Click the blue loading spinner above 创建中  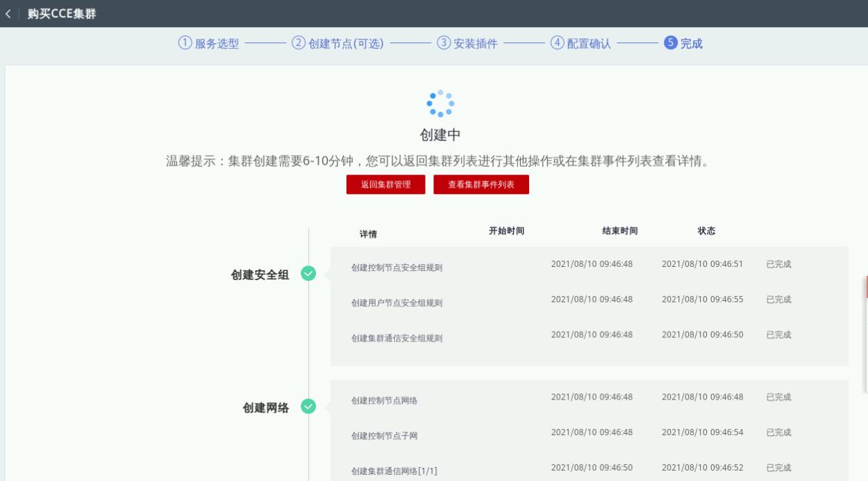click(x=440, y=104)
